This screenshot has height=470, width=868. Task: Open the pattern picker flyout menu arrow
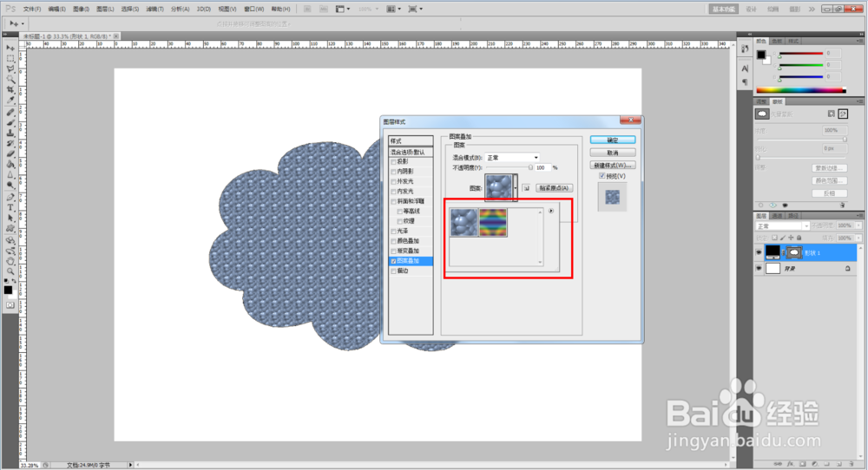[551, 211]
